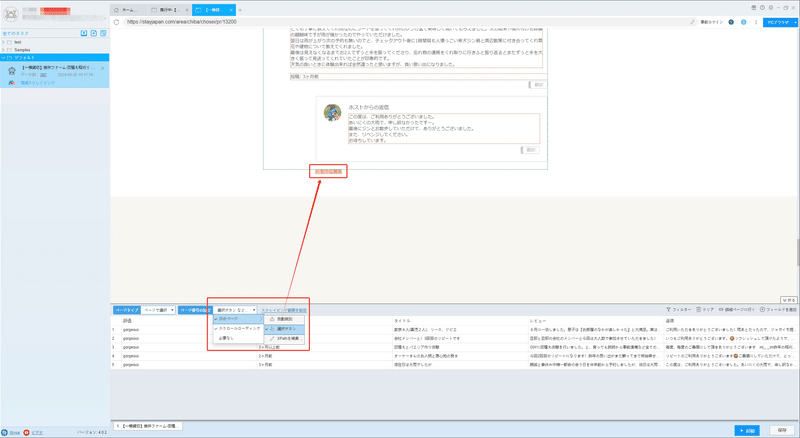Click the filter funnel icon フィルター
Viewport: 800px width, 438px height.
coord(668,309)
